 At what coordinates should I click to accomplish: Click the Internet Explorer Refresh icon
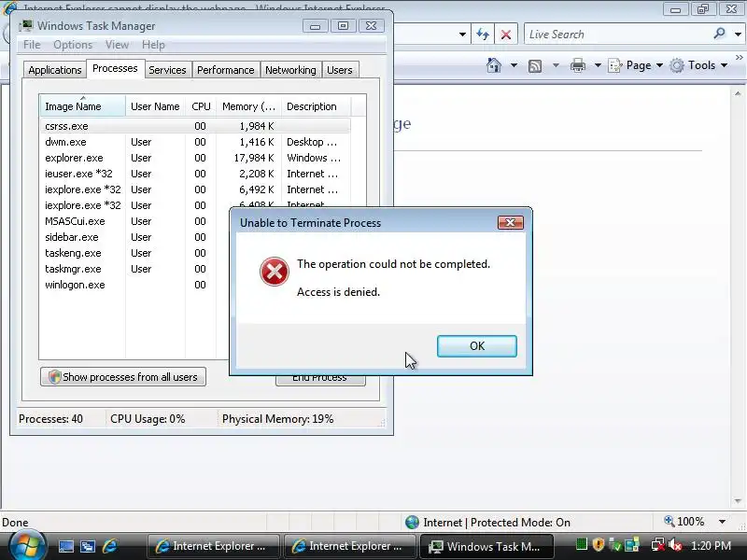pos(483,35)
